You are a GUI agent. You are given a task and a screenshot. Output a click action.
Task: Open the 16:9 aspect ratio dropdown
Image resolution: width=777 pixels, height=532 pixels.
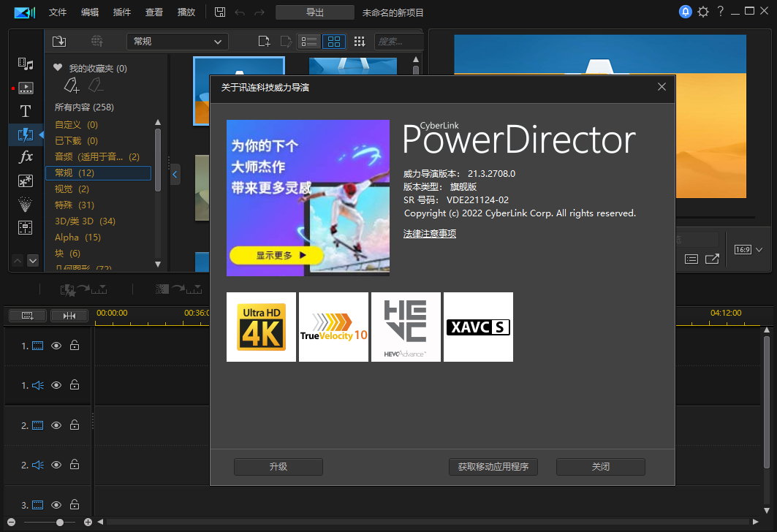(748, 250)
